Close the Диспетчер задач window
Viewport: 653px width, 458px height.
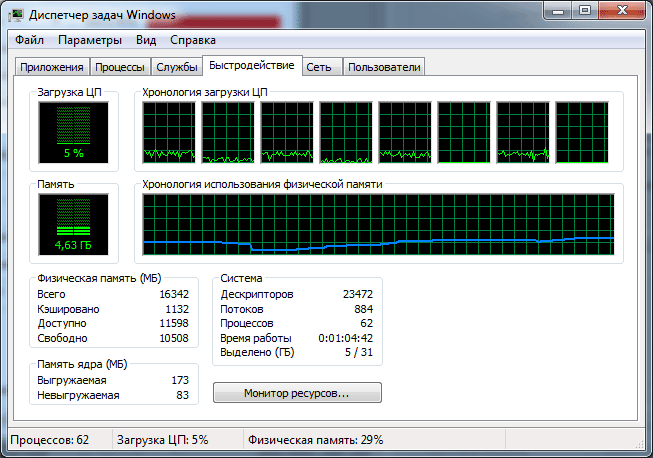[622, 10]
